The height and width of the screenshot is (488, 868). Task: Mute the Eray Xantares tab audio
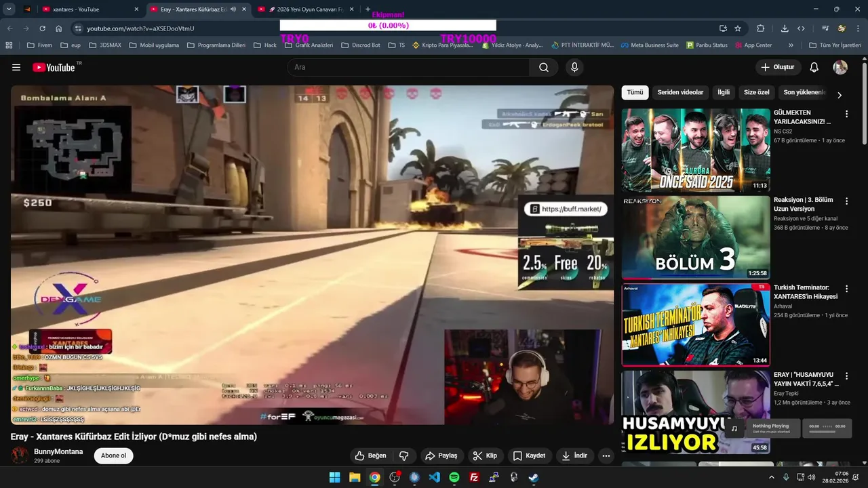pyautogui.click(x=233, y=9)
